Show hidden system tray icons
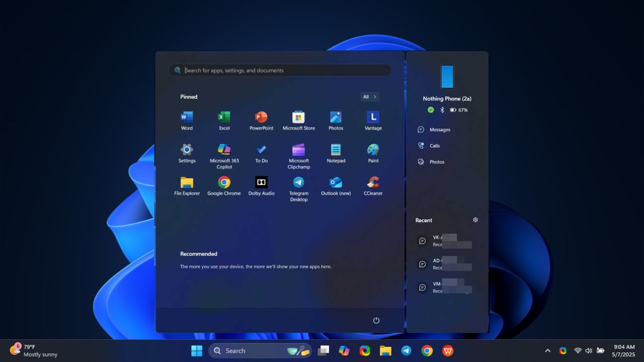This screenshot has height=362, width=644. [547, 350]
